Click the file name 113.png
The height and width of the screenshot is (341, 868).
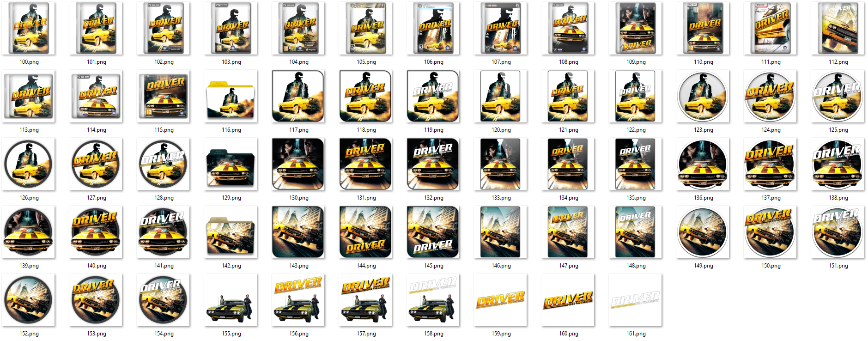coord(29,130)
